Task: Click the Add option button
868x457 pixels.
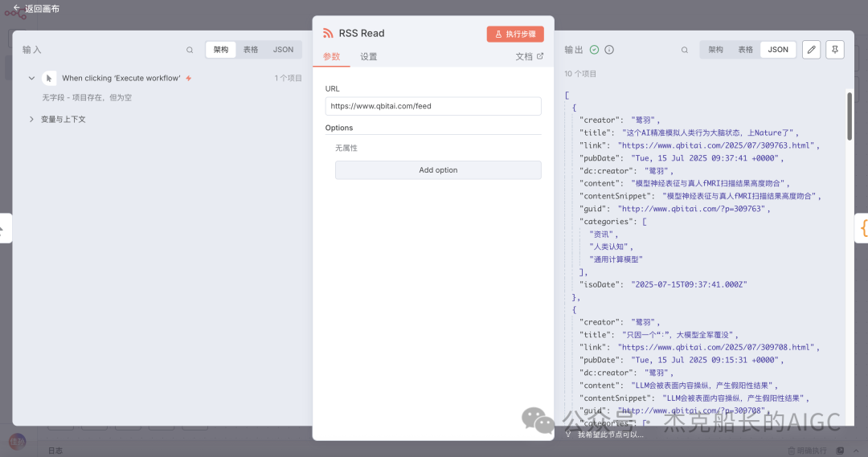Action: [438, 169]
